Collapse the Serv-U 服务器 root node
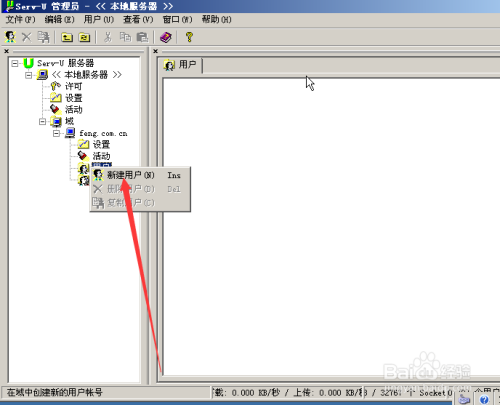This screenshot has height=405, width=500. 15,63
